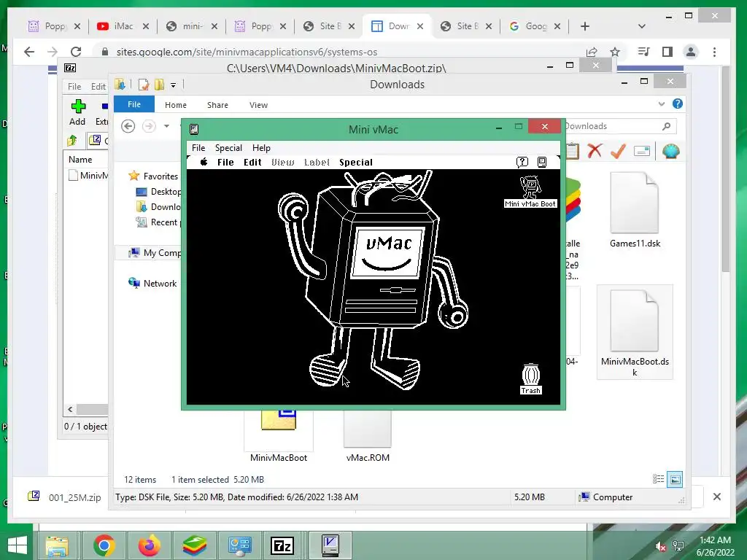Screen dimensions: 747x560
Task: Open the File tab in Downloads Explorer
Action: (134, 104)
